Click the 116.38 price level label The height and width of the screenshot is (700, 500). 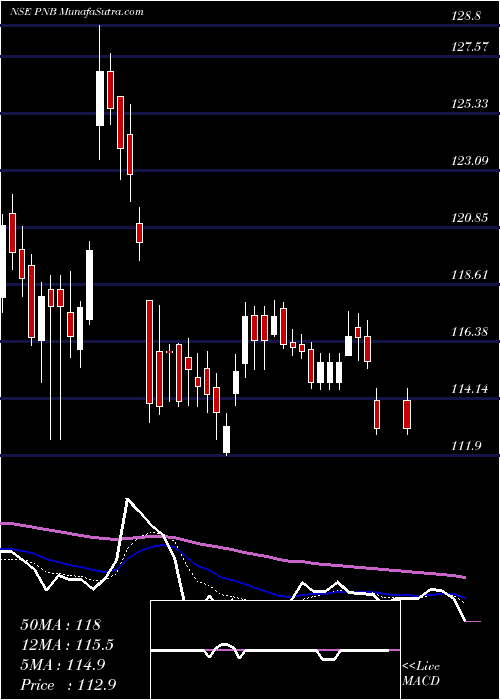470,332
